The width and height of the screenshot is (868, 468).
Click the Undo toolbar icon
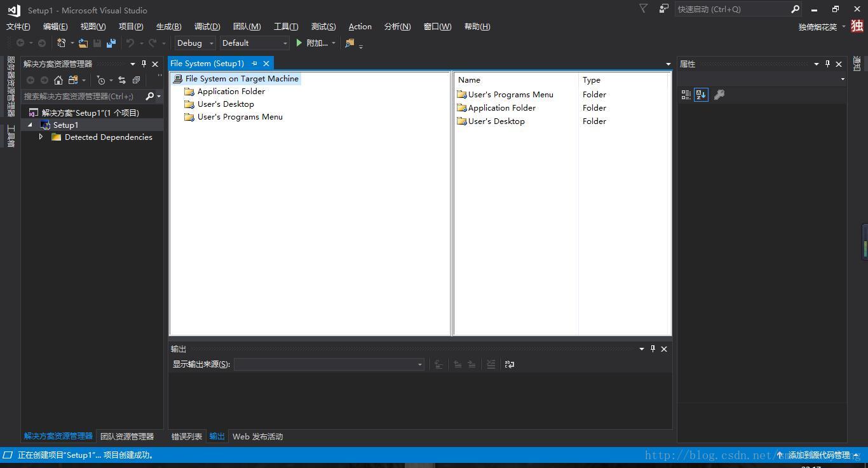pos(130,43)
